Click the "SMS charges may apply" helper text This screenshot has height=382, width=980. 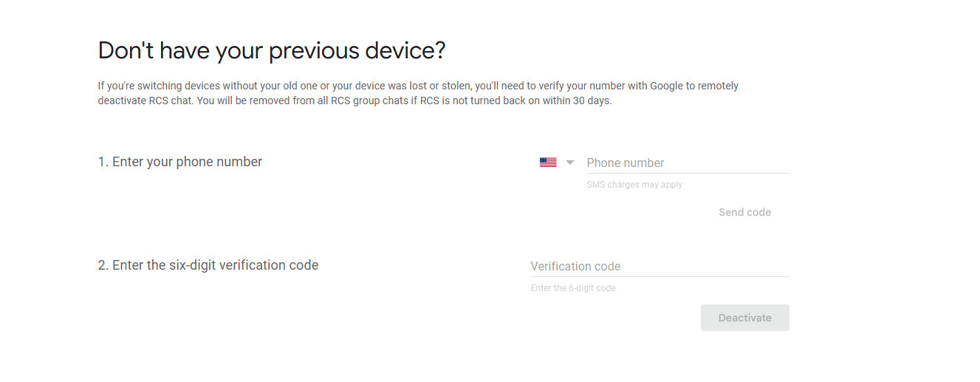click(634, 185)
